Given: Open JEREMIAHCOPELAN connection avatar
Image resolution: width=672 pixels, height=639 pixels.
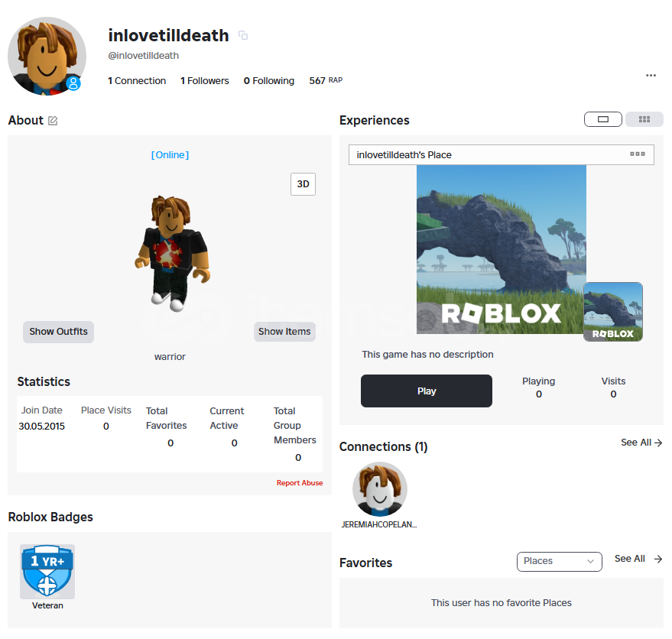Looking at the screenshot, I should [380, 489].
